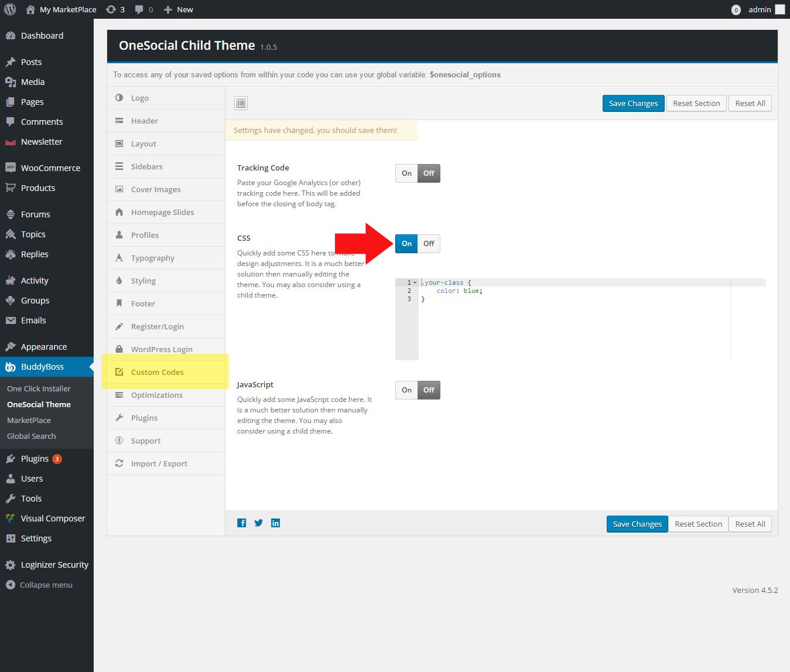Viewport: 790px width, 672px height.
Task: Enable JavaScript custom code toggle
Action: [406, 390]
